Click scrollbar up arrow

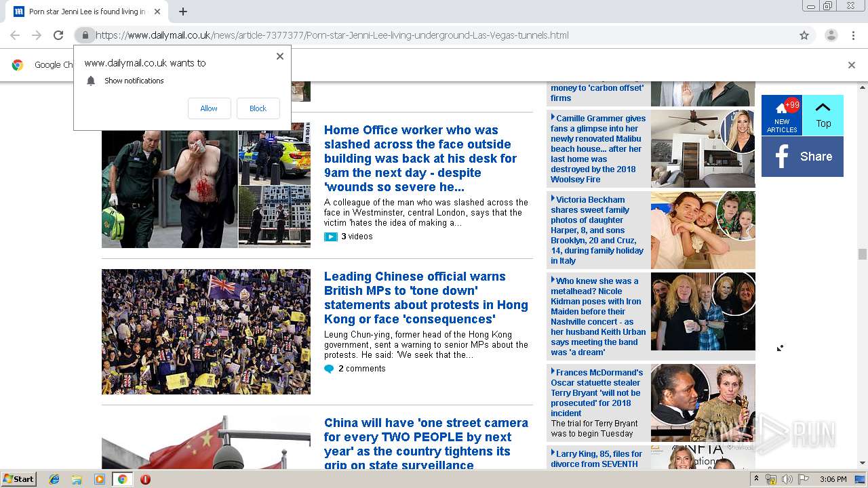click(862, 88)
